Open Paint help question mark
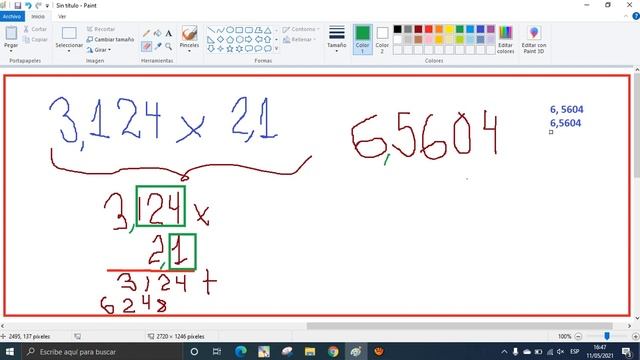 pos(636,16)
